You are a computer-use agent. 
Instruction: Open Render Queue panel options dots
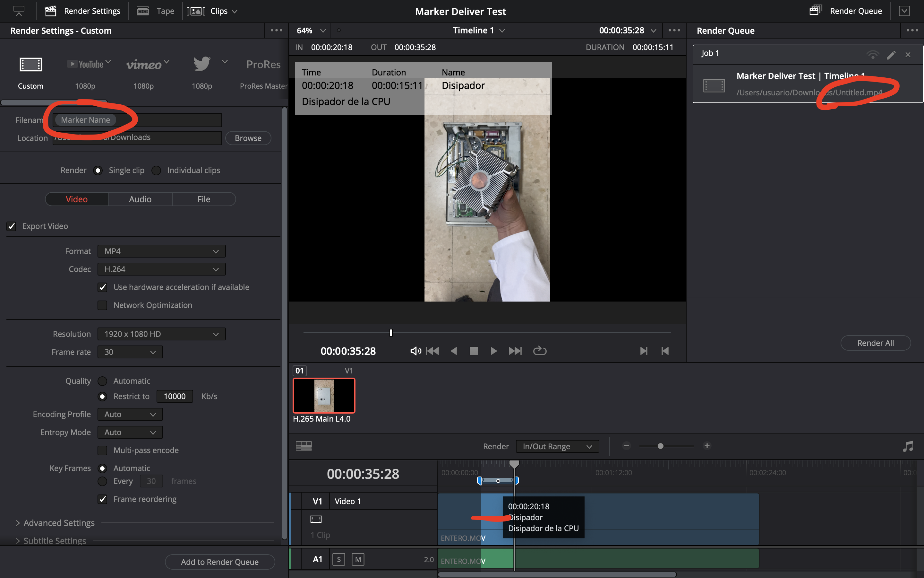point(912,30)
